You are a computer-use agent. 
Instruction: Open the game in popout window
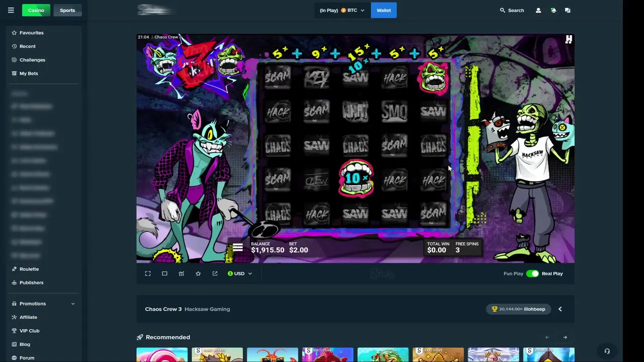tap(215, 274)
